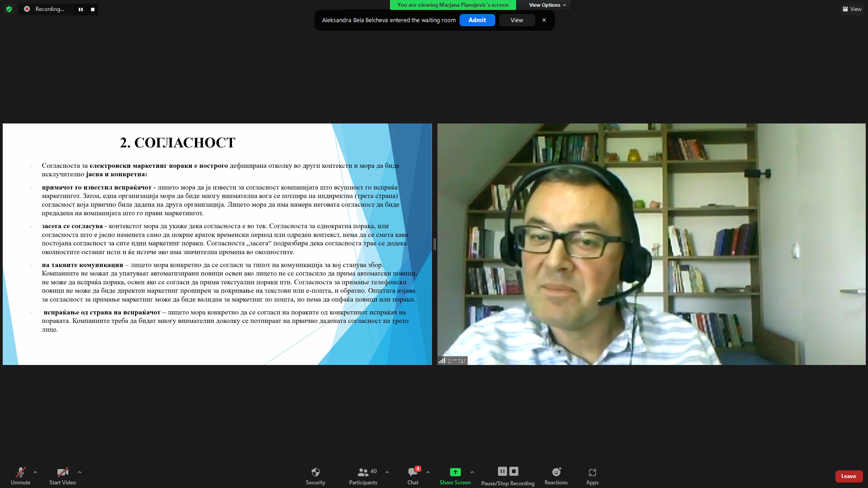Viewport: 868px width, 488px height.
Task: Click the green encryption shield icon
Action: pyautogui.click(x=9, y=9)
